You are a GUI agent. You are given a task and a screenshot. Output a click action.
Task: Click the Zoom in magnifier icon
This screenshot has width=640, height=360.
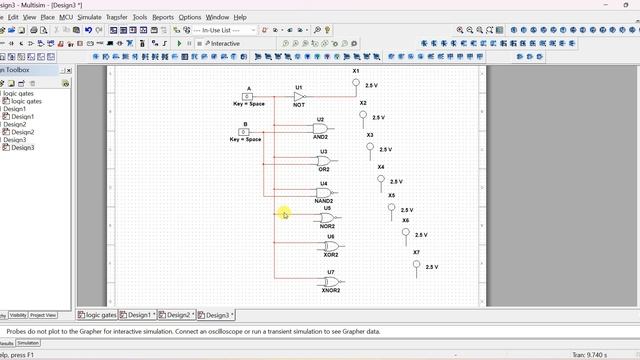[460, 30]
